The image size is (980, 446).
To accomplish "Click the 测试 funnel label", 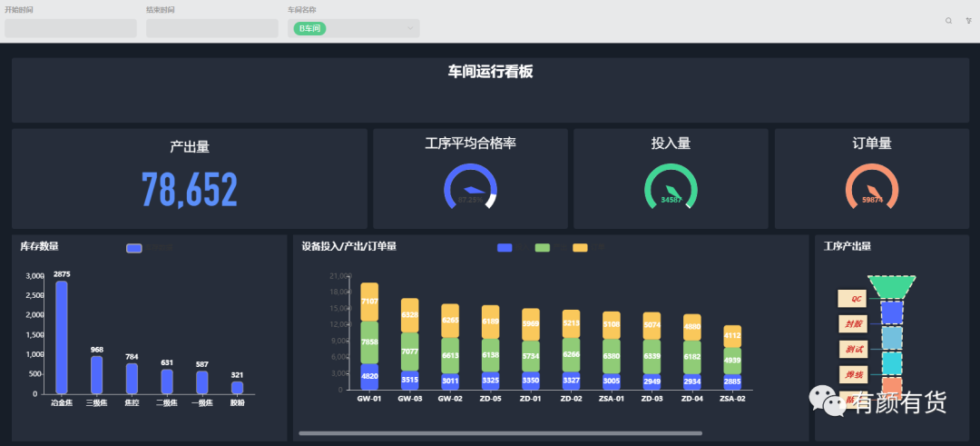I will [855, 350].
